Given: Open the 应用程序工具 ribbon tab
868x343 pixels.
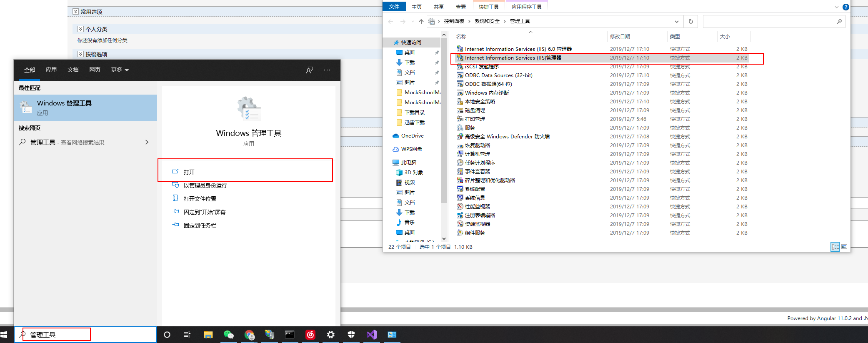Looking at the screenshot, I should [527, 7].
